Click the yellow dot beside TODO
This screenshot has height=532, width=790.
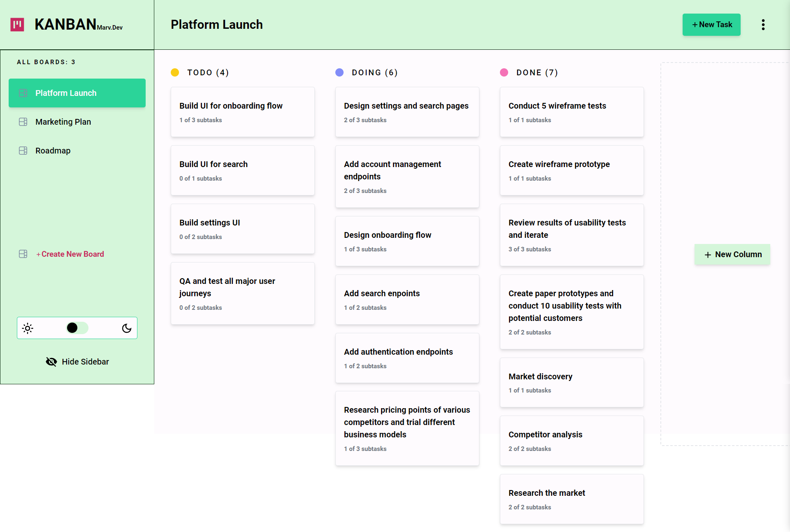point(175,72)
